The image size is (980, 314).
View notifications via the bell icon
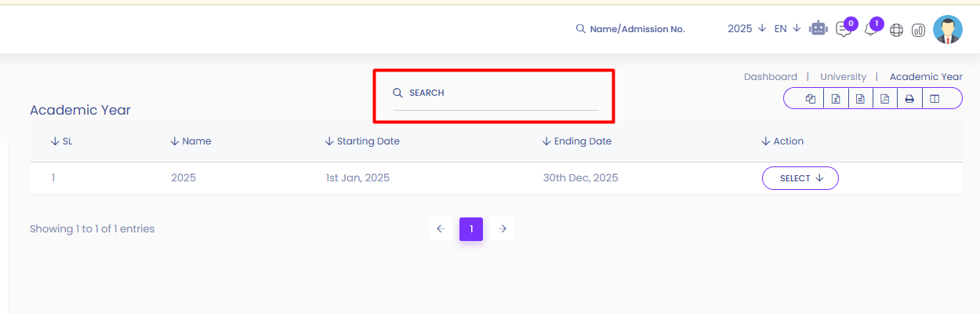pos(870,29)
